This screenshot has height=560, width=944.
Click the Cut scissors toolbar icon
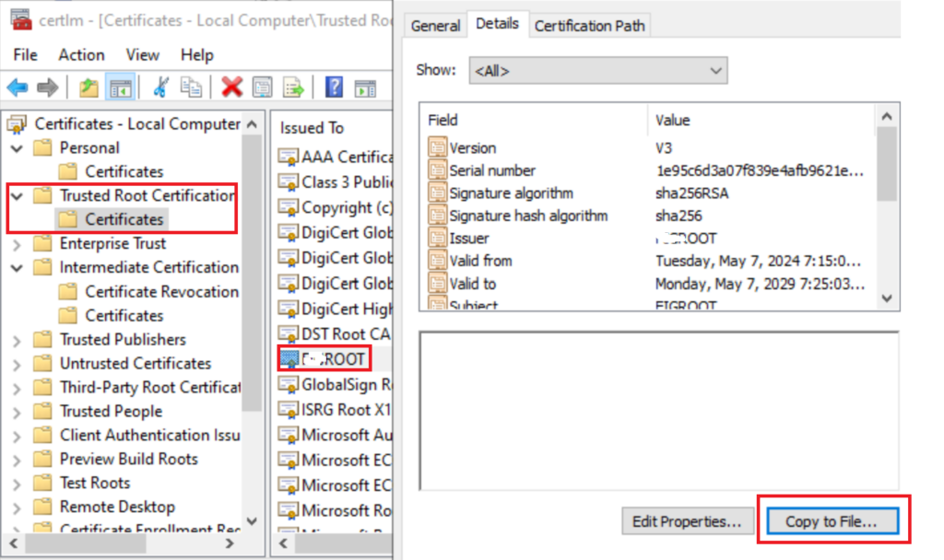coord(160,87)
